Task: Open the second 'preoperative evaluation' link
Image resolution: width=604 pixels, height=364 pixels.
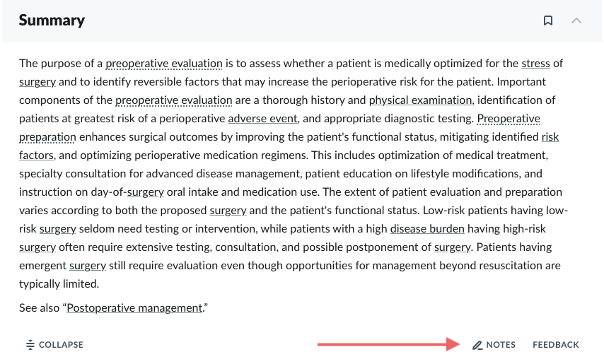Action: point(174,100)
